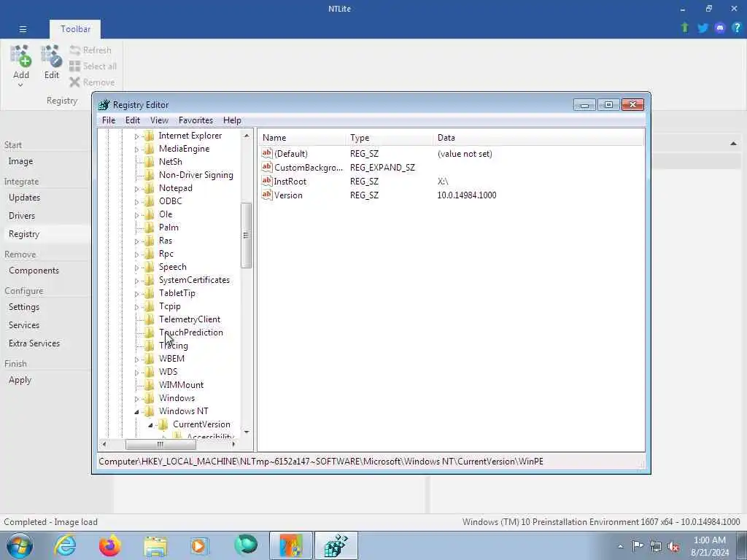Click the green update arrow icon in NTLite
Image resolution: width=747 pixels, height=560 pixels.
[685, 28]
